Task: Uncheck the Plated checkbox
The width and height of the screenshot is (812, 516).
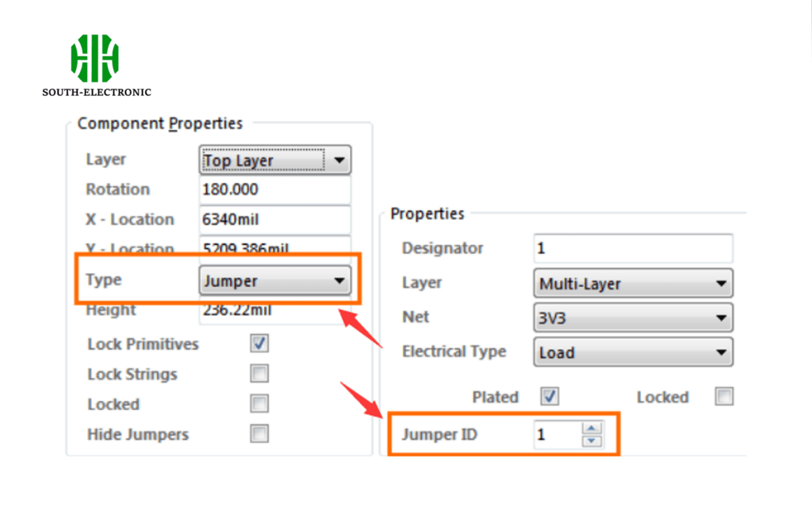Action: click(x=550, y=396)
